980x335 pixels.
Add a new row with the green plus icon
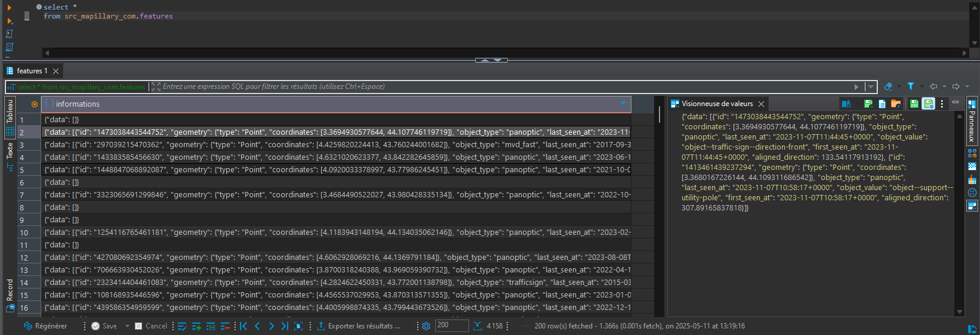(x=196, y=326)
